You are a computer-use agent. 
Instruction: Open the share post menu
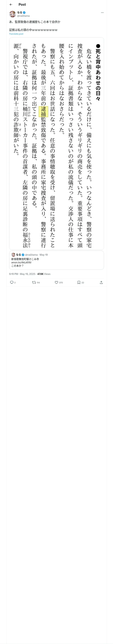101,282
